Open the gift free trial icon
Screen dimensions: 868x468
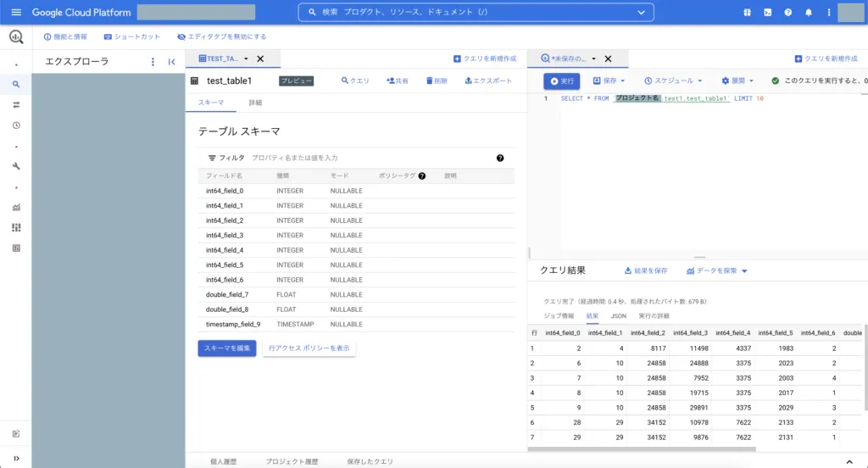pos(747,12)
